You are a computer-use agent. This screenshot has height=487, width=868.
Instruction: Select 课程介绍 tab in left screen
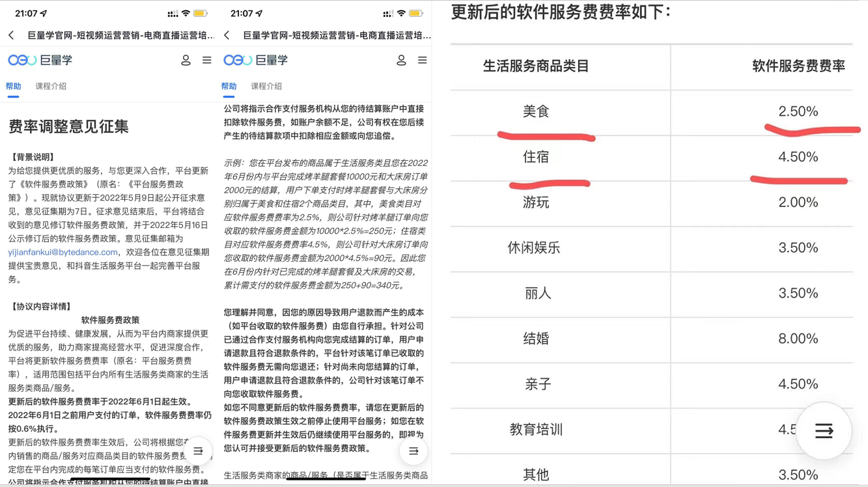click(51, 86)
